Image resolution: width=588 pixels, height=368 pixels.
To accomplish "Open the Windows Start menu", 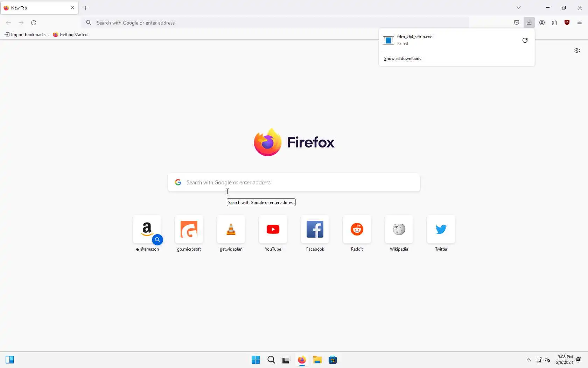I will click(x=255, y=360).
